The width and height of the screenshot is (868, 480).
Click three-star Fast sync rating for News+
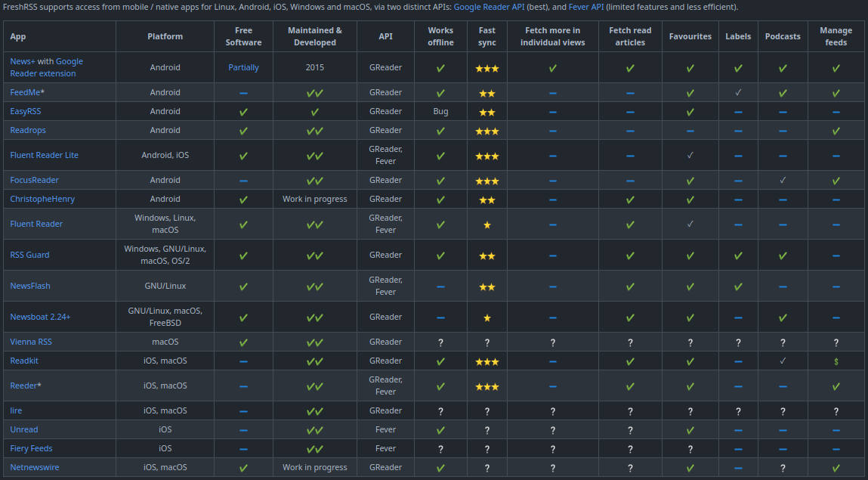487,69
